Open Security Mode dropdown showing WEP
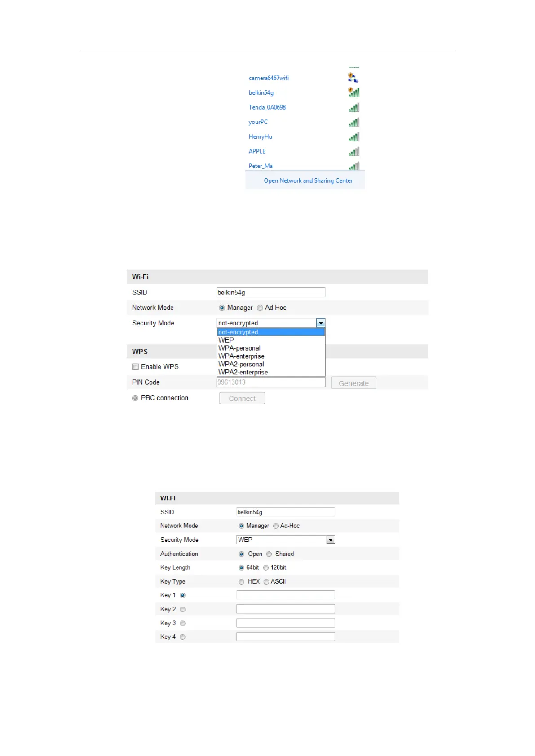The width and height of the screenshot is (535, 756). [x=286, y=540]
